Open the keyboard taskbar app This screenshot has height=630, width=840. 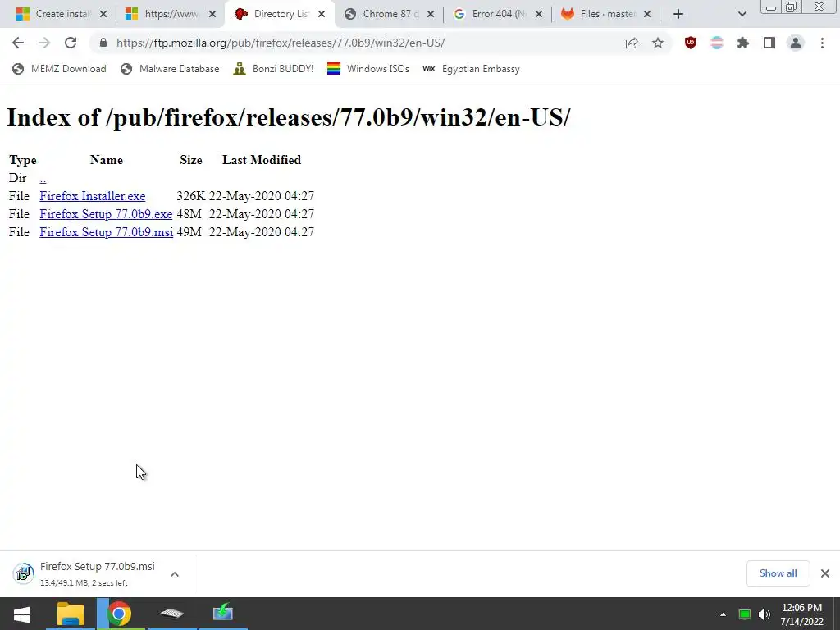(172, 614)
